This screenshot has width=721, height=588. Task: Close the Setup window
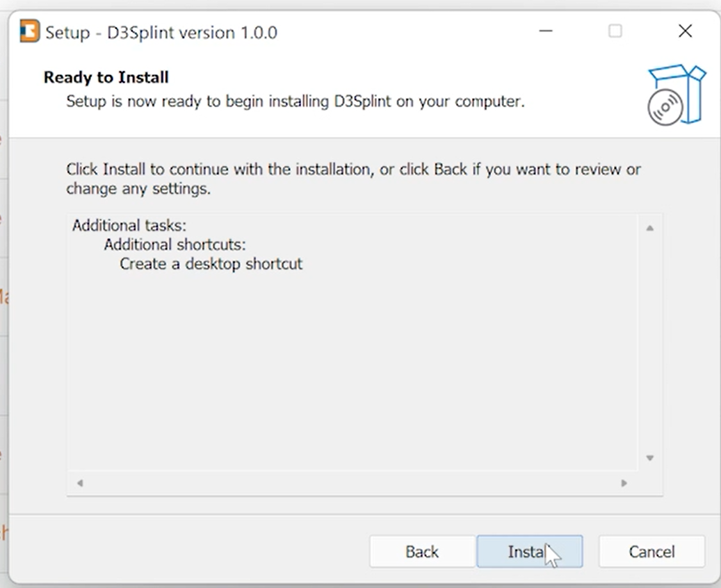click(685, 31)
